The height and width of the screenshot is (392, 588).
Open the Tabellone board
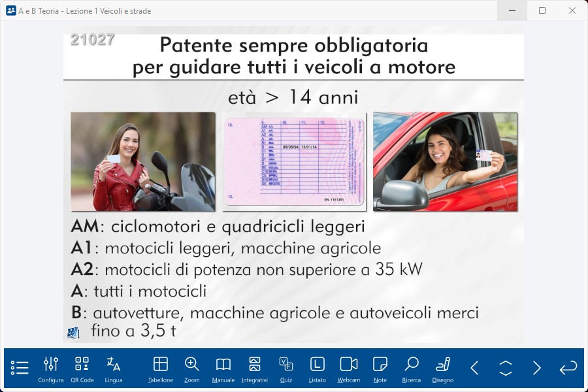[x=161, y=368]
